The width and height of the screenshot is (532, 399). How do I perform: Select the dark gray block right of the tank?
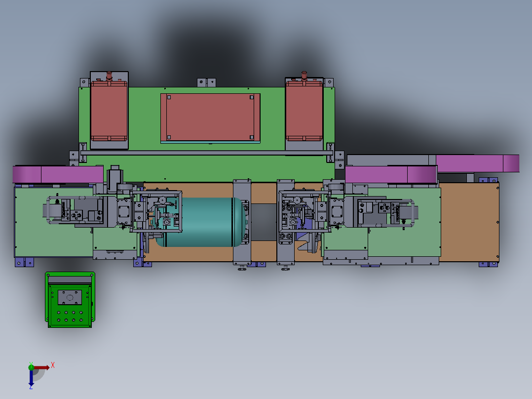point(264,222)
